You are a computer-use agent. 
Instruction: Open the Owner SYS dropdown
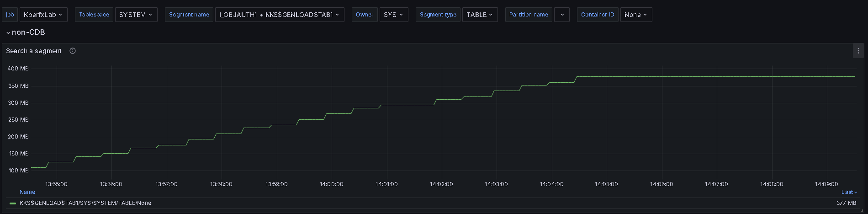[393, 15]
